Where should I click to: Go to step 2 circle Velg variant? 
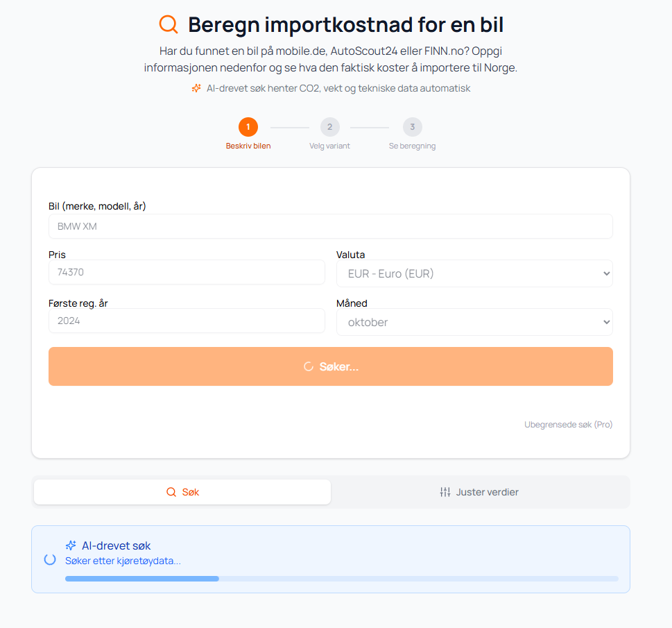(329, 127)
